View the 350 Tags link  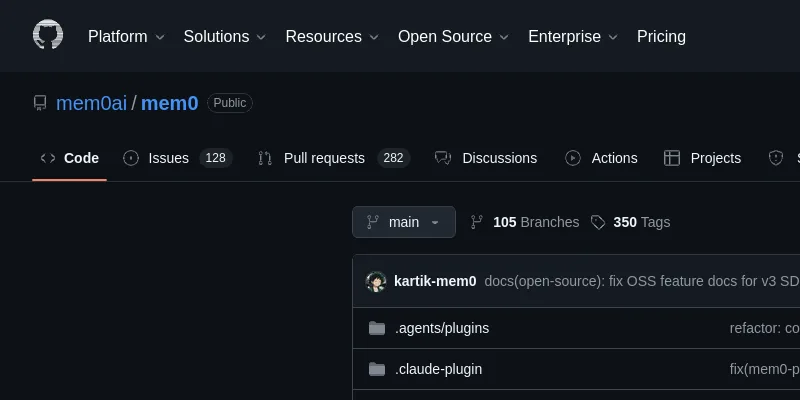click(630, 222)
